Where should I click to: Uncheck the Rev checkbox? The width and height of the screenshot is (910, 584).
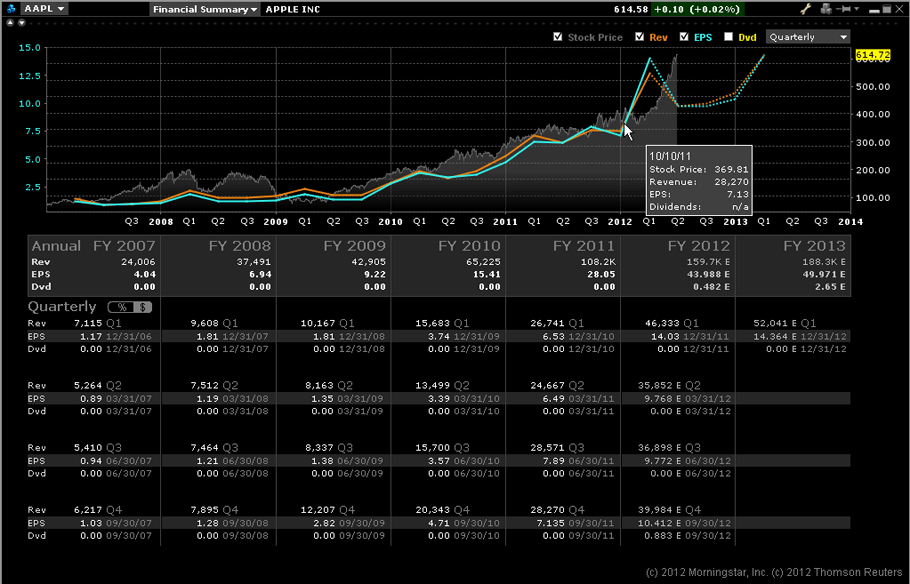point(640,37)
